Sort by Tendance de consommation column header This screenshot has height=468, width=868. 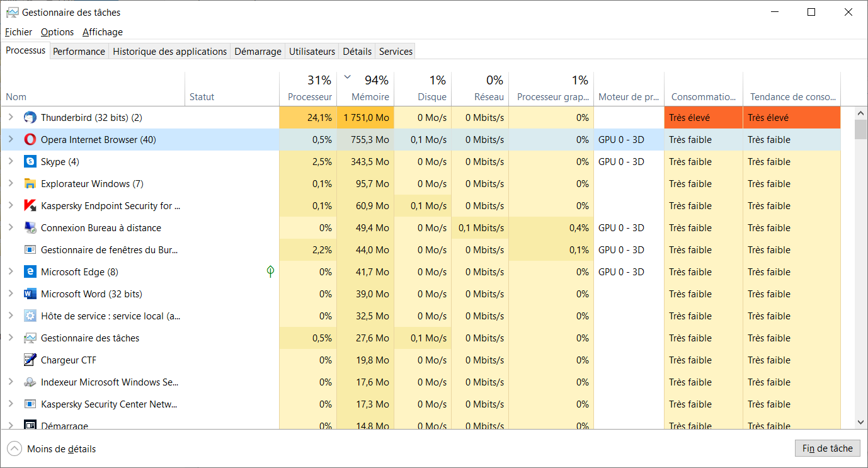tap(792, 89)
